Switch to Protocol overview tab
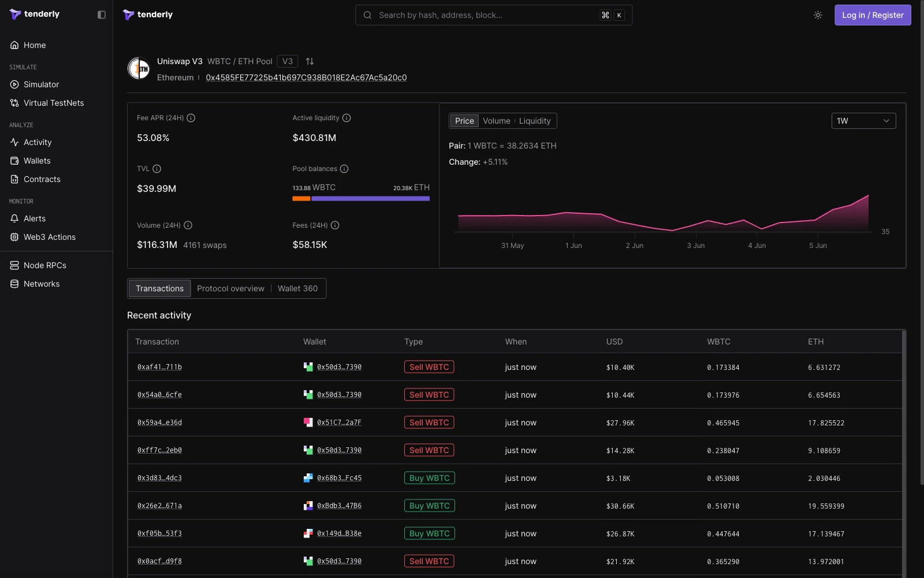This screenshot has width=924, height=578. [230, 288]
